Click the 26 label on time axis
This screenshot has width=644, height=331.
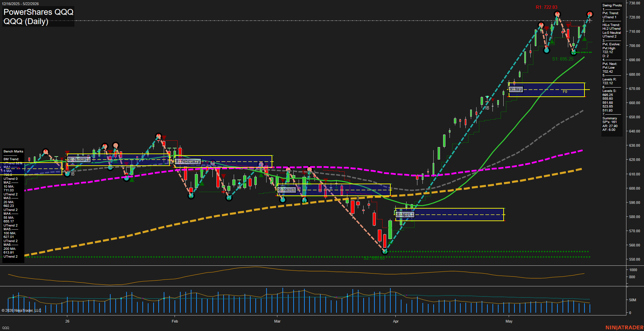[x=67, y=321]
